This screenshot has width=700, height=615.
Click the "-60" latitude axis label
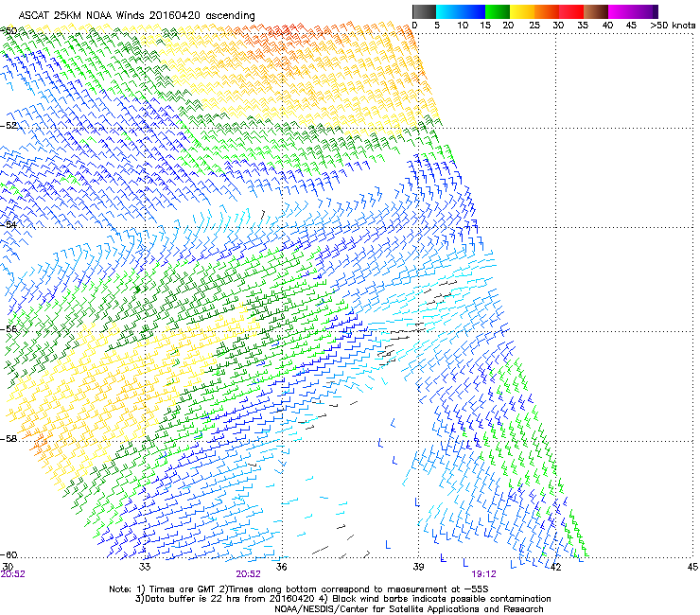9,555
